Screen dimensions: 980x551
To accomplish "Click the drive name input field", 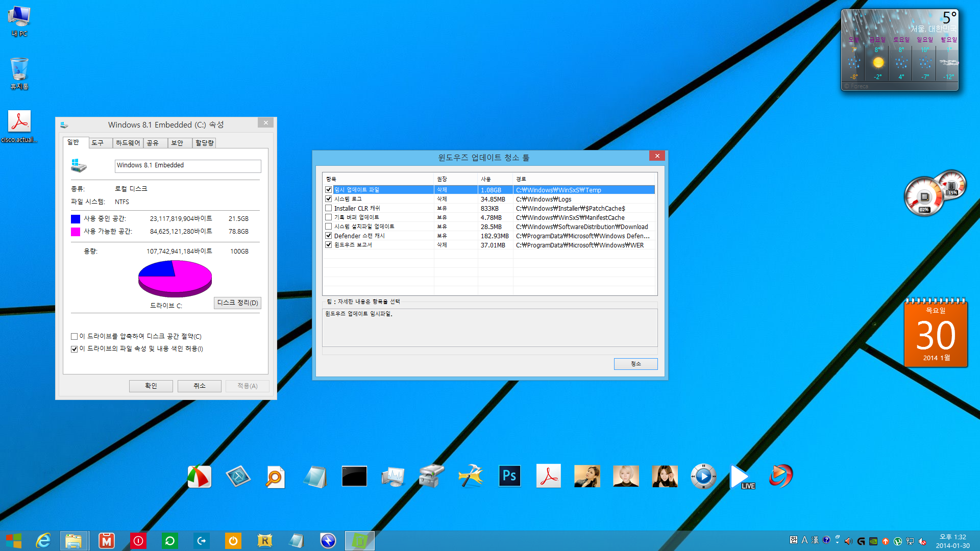I will coord(188,166).
